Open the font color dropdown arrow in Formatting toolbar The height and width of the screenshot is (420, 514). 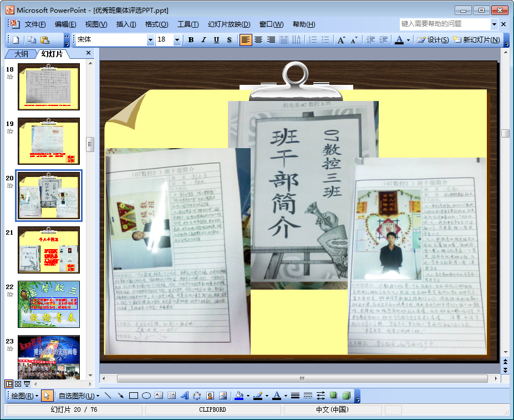point(408,40)
